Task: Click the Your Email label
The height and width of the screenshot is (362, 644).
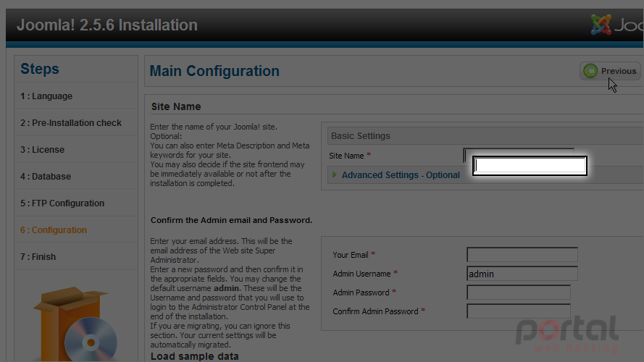Action: [351, 255]
